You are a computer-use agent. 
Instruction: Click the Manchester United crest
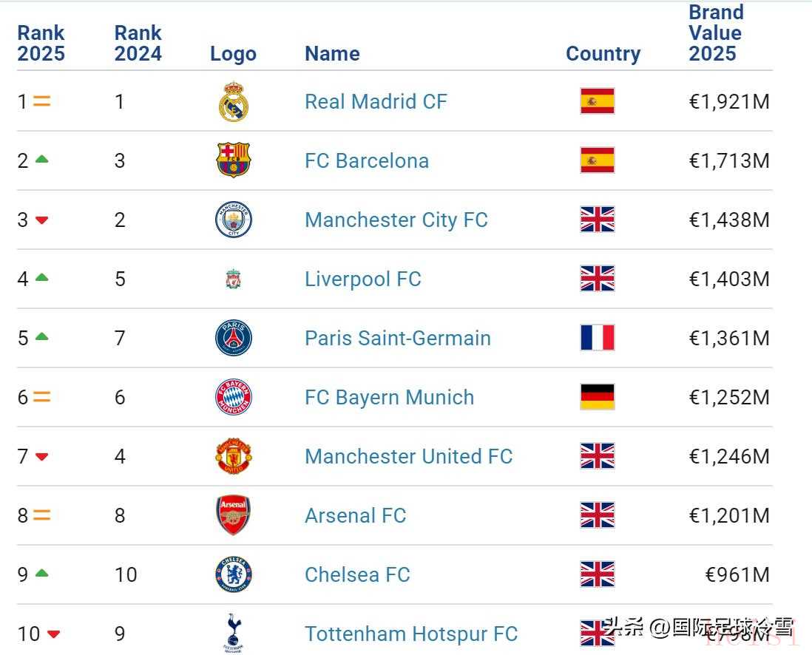click(x=234, y=455)
